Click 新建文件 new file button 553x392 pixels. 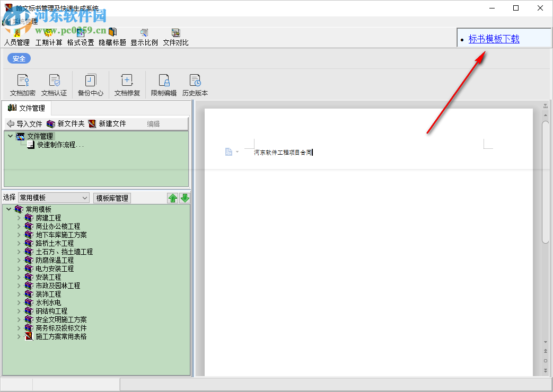(x=107, y=124)
